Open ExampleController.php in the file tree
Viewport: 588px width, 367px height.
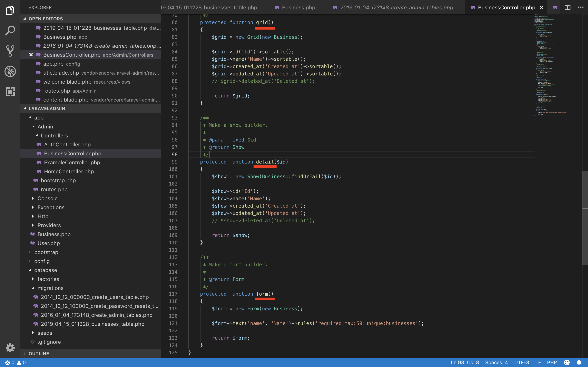click(x=72, y=162)
